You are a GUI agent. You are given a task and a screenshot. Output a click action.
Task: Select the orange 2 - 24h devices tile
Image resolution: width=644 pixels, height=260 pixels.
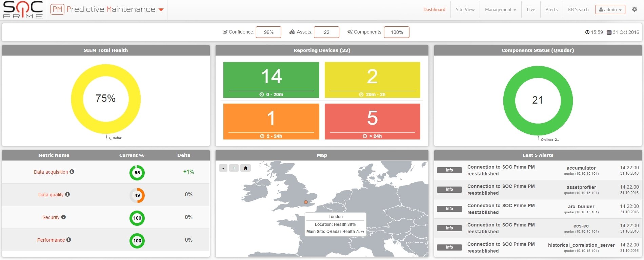271,122
